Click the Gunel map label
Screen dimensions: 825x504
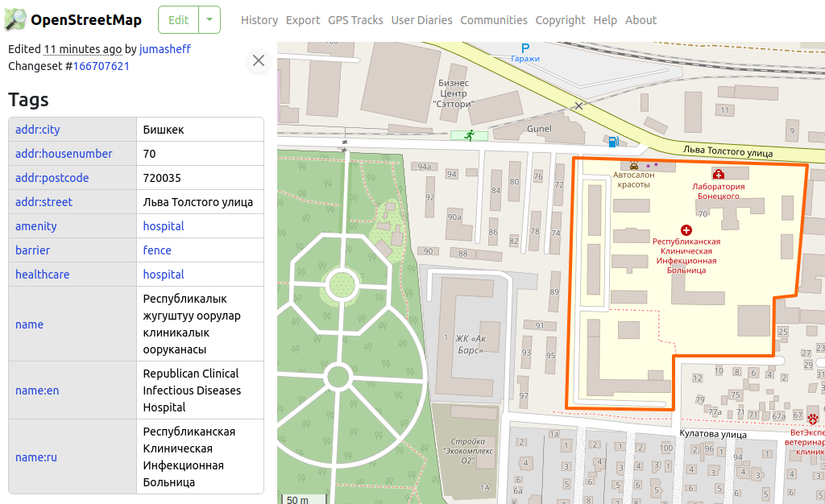point(539,129)
